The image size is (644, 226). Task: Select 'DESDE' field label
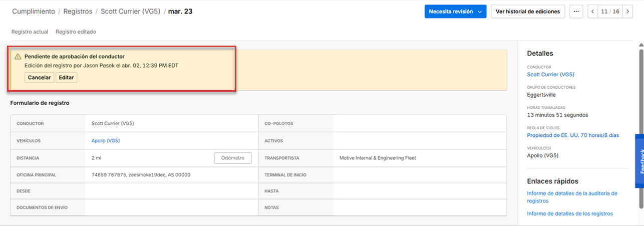(24, 191)
